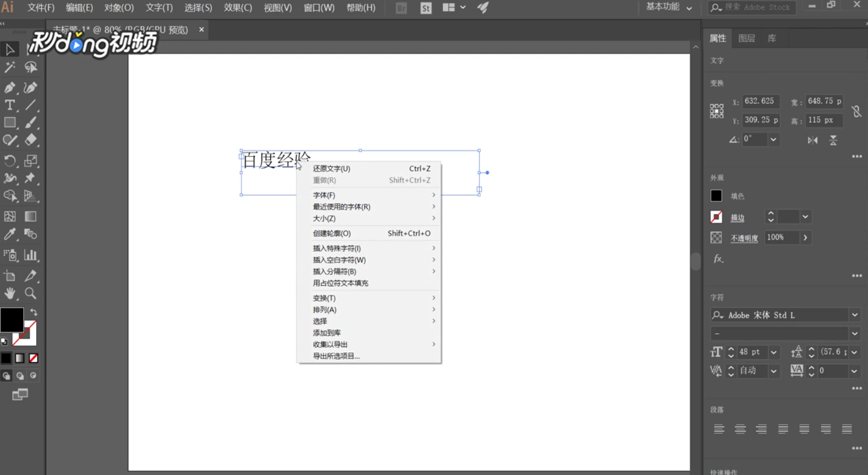
Task: Click the 搜索 Adobe Stock search field
Action: [752, 7]
